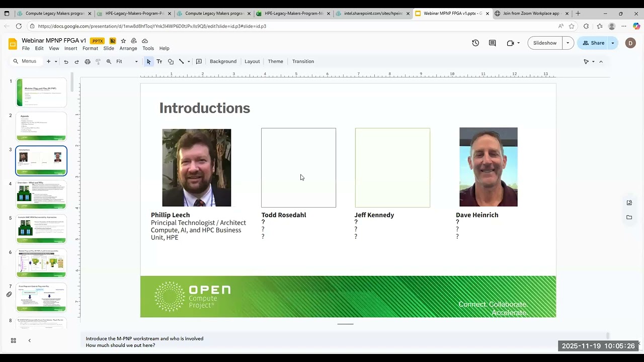Star the Webinar MPNP FPGA v1 presentation
The image size is (644, 362).
[123, 41]
